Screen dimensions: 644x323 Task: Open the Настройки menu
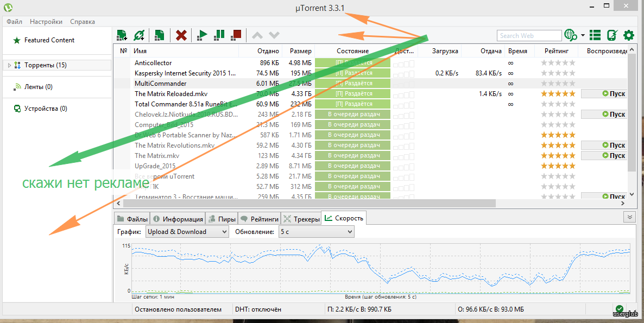[46, 22]
